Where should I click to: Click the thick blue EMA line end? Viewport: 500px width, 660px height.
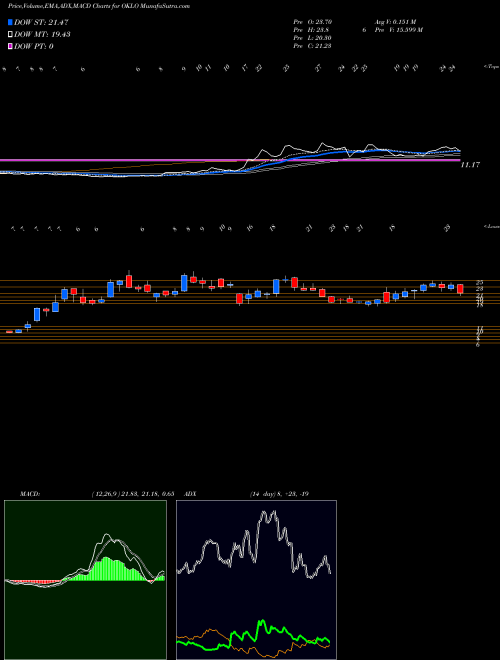(x=458, y=151)
